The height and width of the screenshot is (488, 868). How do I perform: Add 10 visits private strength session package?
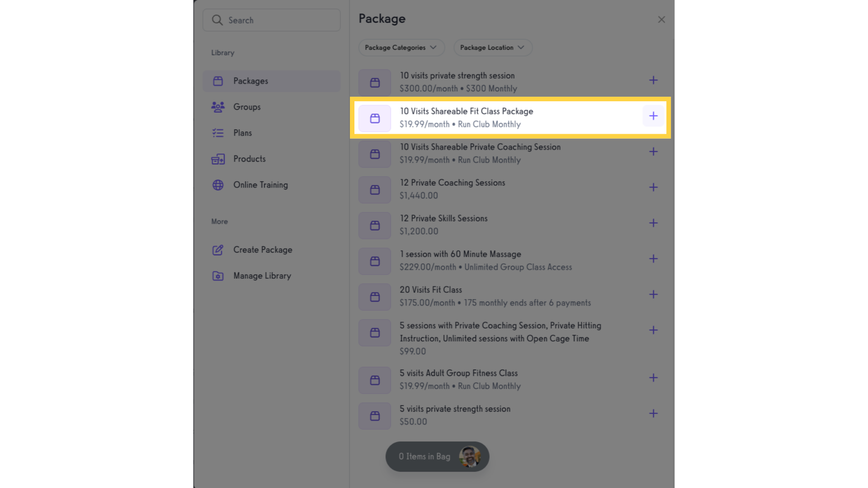click(x=653, y=80)
